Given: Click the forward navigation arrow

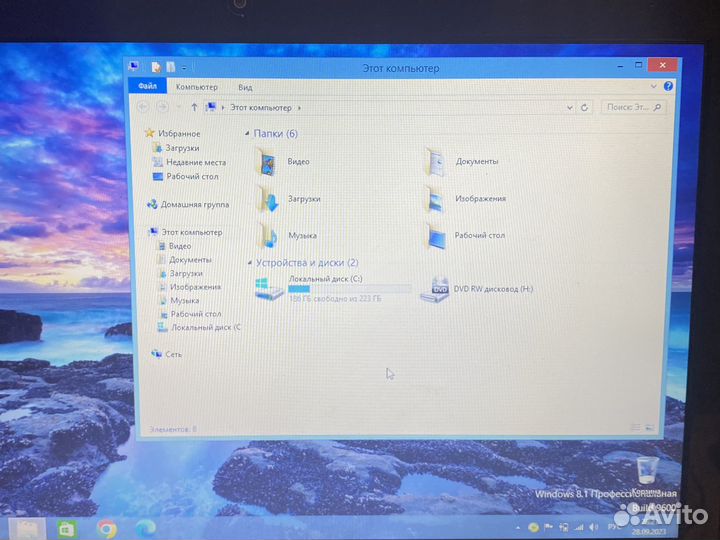Looking at the screenshot, I should pyautogui.click(x=162, y=107).
